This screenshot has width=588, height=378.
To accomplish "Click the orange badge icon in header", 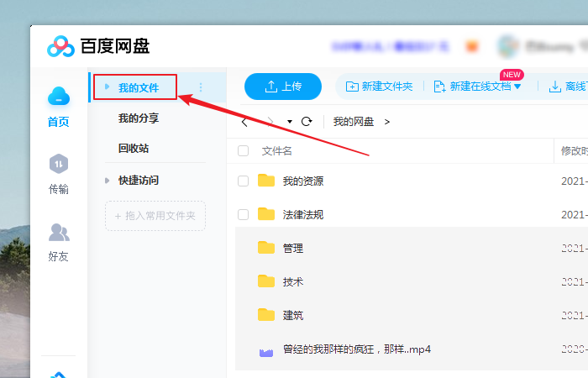I will tap(472, 46).
